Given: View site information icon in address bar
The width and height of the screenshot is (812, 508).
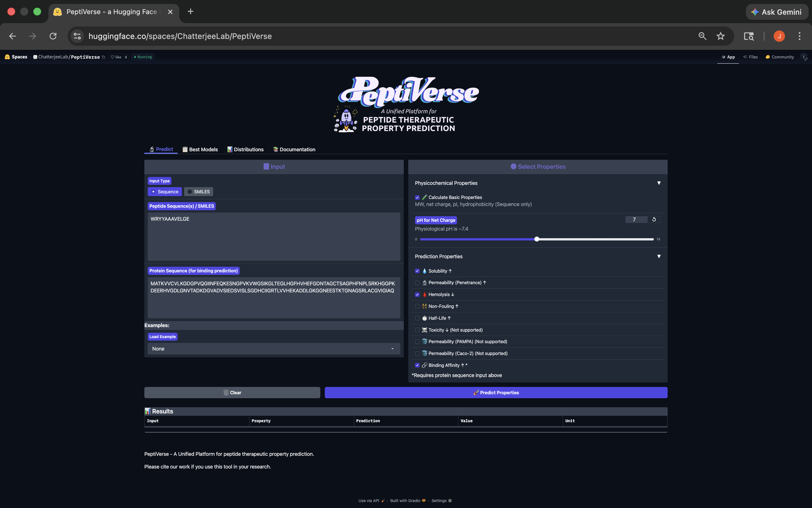Looking at the screenshot, I should (78, 36).
